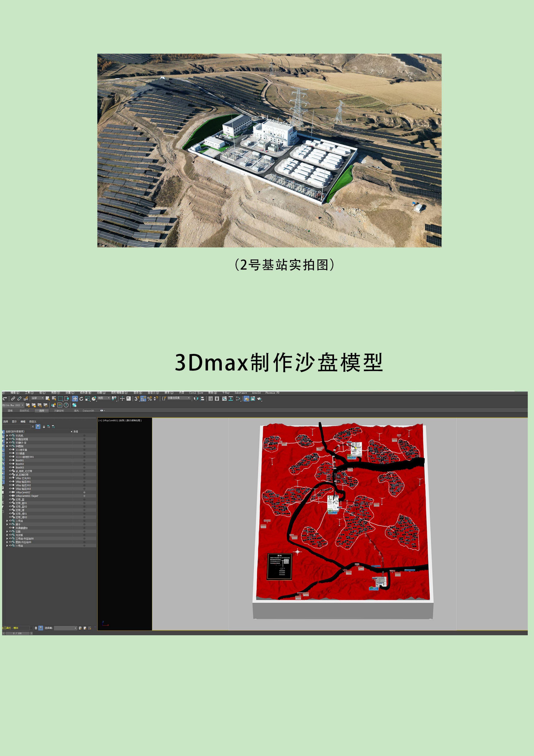The image size is (534, 756).
Task: Open the 显示 menu in scene explorer
Action: [x=14, y=421]
